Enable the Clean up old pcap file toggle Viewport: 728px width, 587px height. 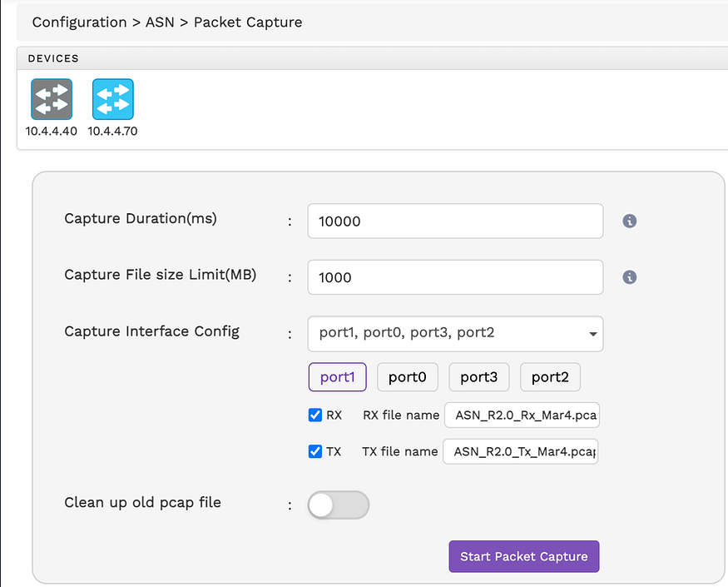point(339,505)
